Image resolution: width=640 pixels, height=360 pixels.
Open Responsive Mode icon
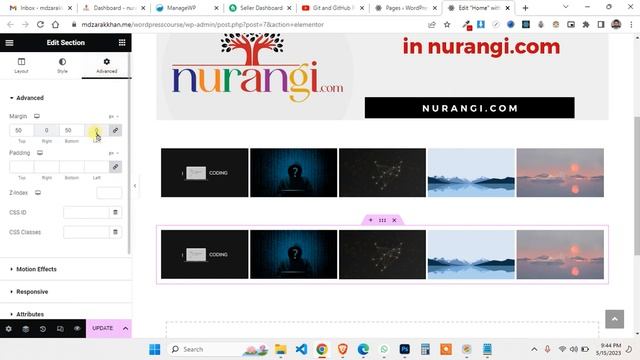pos(60,329)
